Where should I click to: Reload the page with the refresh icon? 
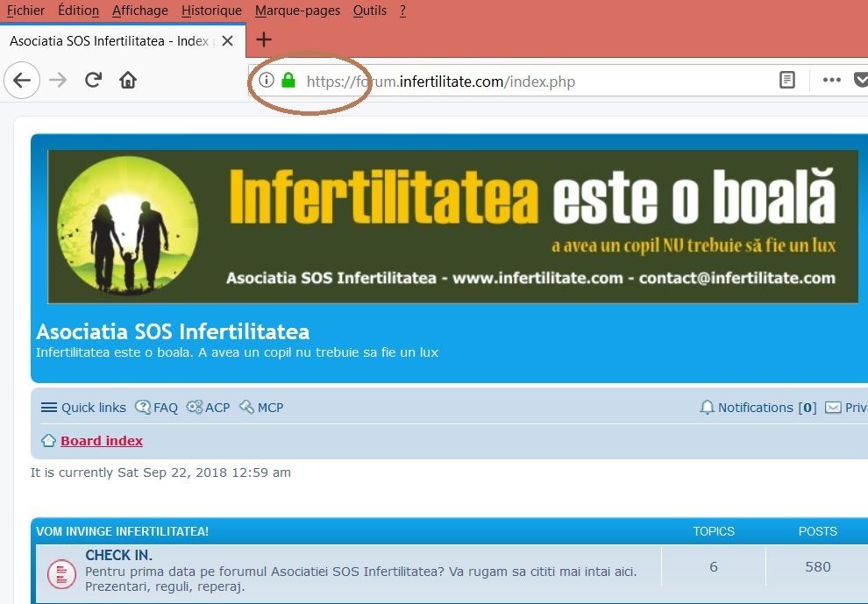pyautogui.click(x=93, y=81)
